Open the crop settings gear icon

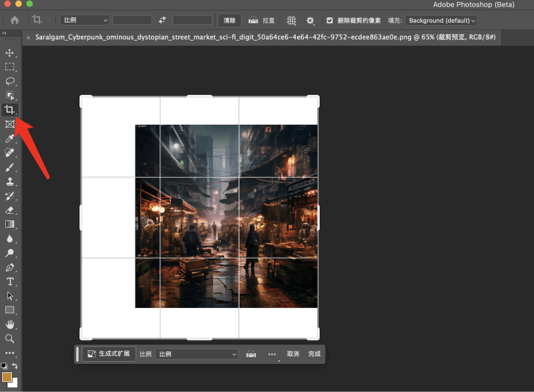click(x=310, y=21)
